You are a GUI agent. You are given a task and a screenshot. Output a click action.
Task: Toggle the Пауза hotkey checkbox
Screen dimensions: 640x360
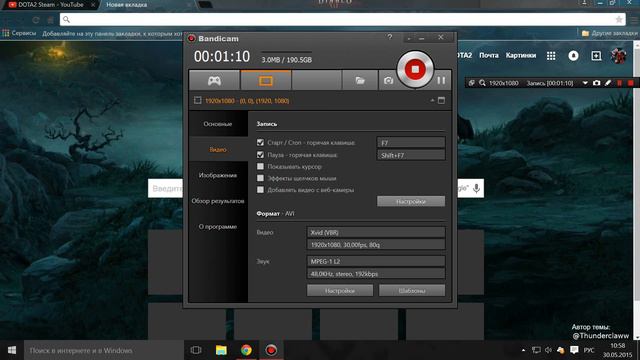click(x=260, y=155)
